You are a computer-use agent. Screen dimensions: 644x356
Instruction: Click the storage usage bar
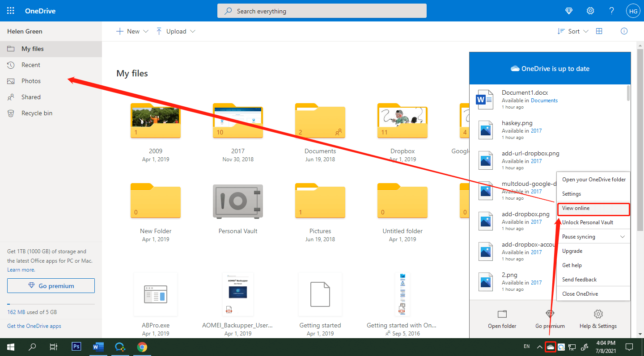point(51,304)
